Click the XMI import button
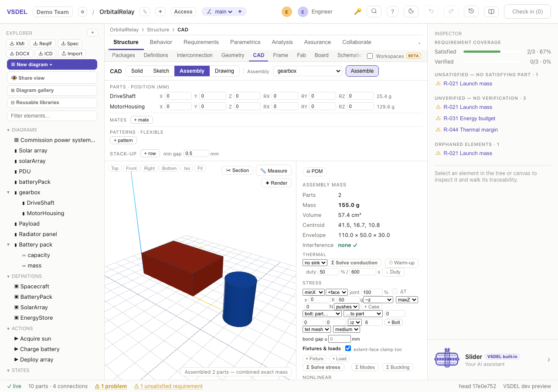This screenshot has width=558, height=392. pyautogui.click(x=17, y=44)
